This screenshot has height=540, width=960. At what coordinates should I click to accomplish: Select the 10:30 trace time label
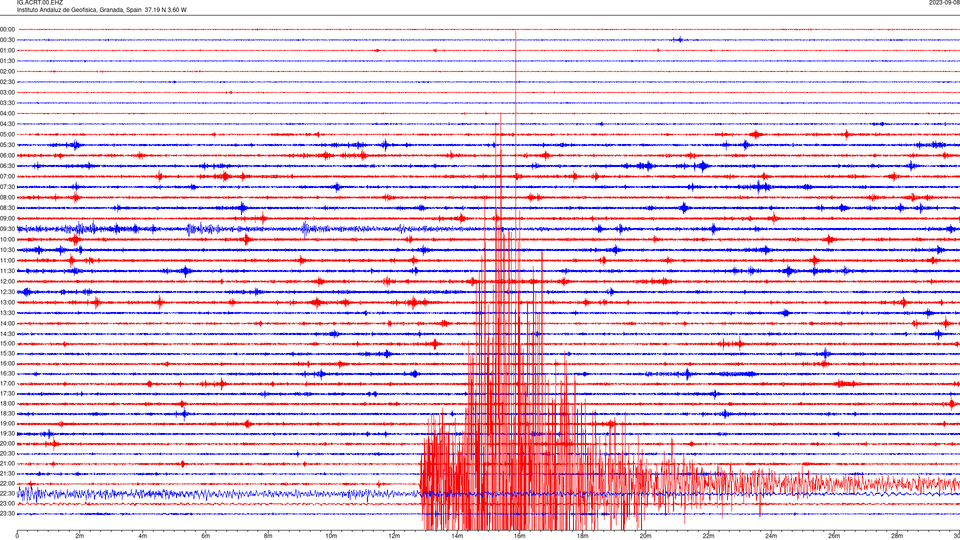coord(7,250)
